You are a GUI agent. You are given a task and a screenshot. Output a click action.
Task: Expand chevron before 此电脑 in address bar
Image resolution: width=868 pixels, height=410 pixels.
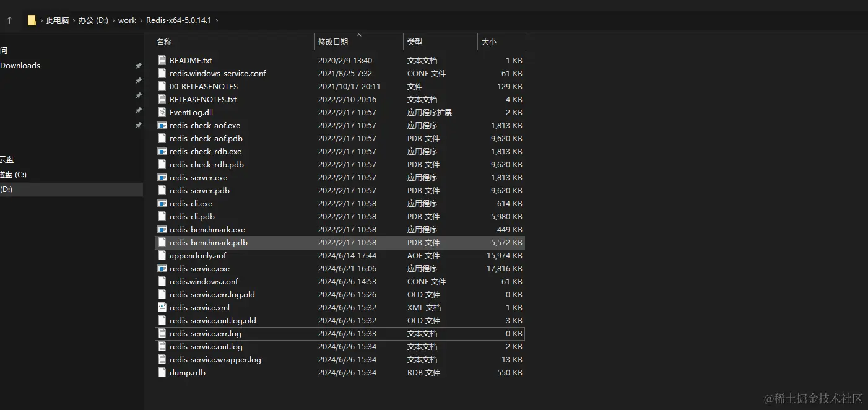pyautogui.click(x=41, y=20)
